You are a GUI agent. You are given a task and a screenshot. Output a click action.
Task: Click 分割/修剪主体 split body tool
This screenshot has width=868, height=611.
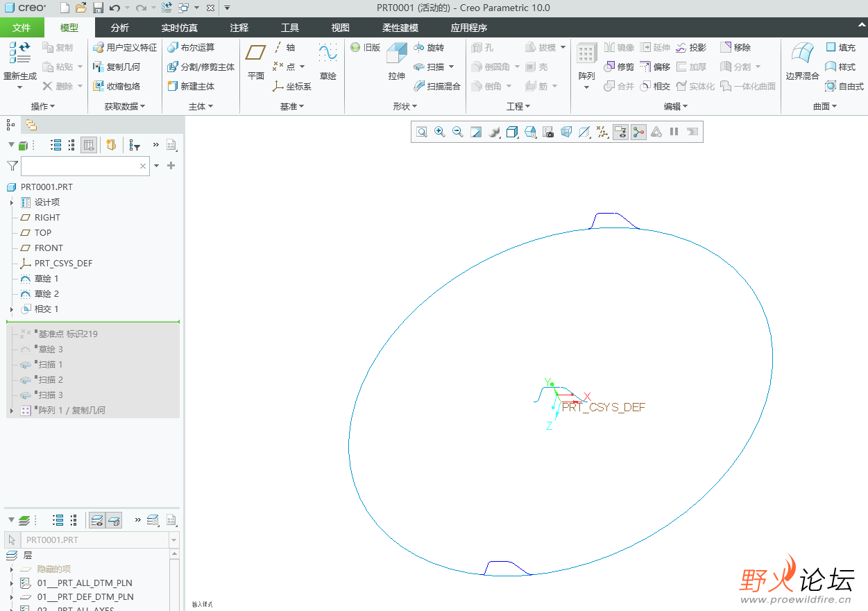click(x=201, y=67)
